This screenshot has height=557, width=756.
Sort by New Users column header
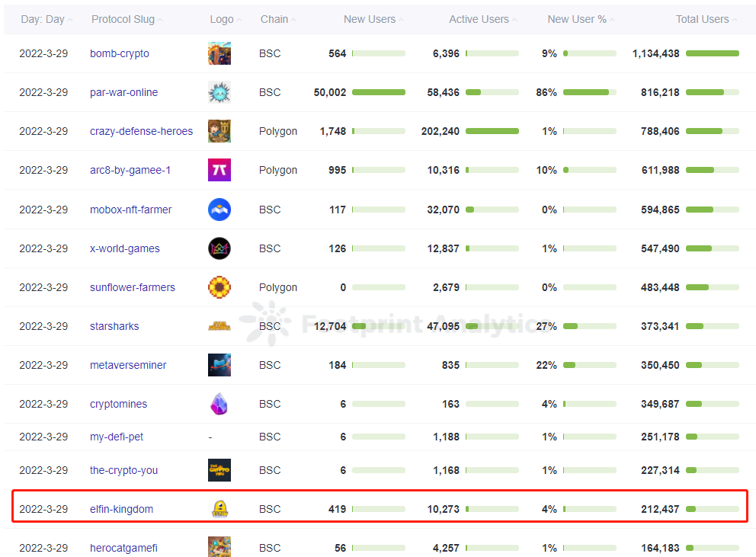click(373, 19)
